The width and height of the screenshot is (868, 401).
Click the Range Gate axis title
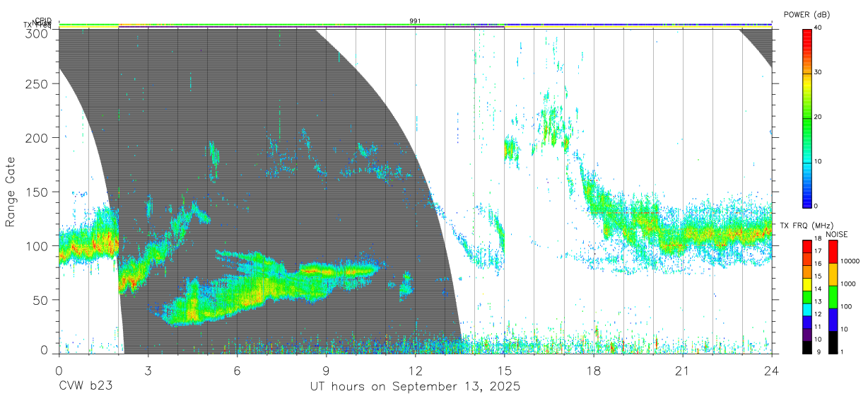pyautogui.click(x=11, y=192)
